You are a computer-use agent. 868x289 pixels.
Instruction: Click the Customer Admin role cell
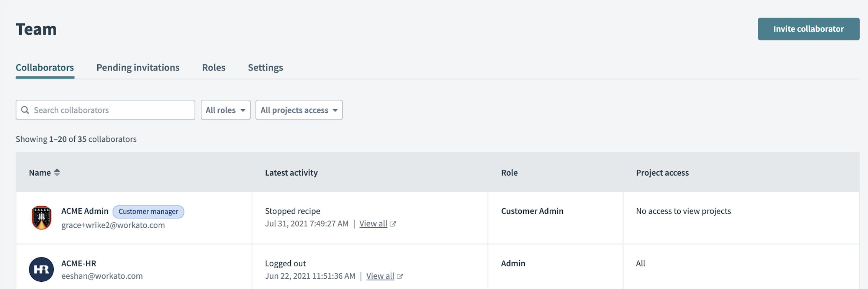pyautogui.click(x=532, y=211)
